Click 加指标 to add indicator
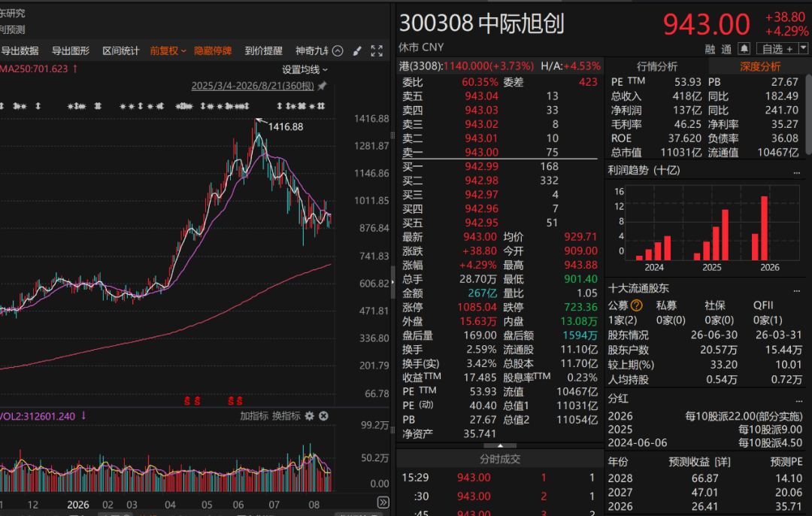The width and height of the screenshot is (812, 516). click(x=254, y=416)
